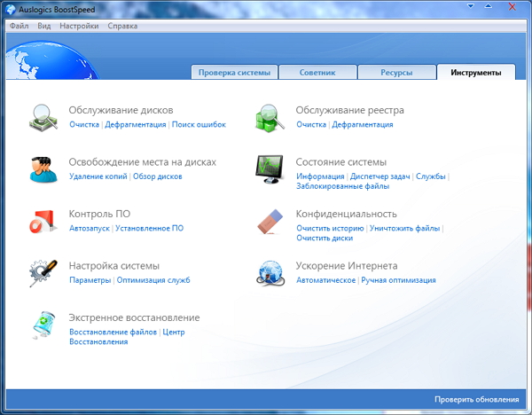Click the registry maintenance green cubes icon
Viewport: 532px width, 415px height.
point(270,118)
